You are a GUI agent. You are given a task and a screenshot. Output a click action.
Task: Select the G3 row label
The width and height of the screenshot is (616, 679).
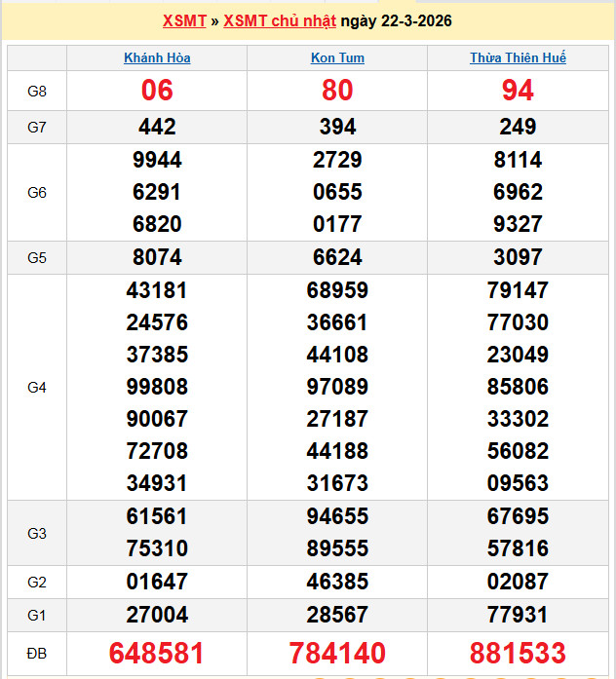[37, 533]
